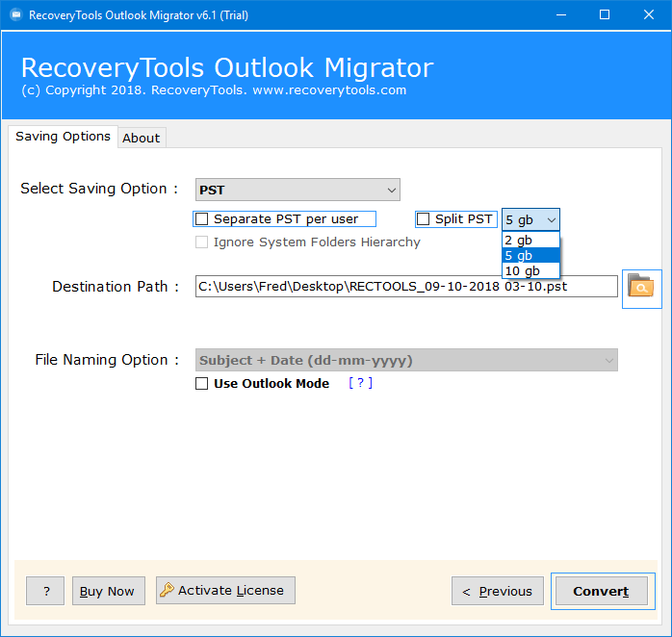Open the Select Saving Option PST dropdown
The height and width of the screenshot is (637, 672).
297,190
